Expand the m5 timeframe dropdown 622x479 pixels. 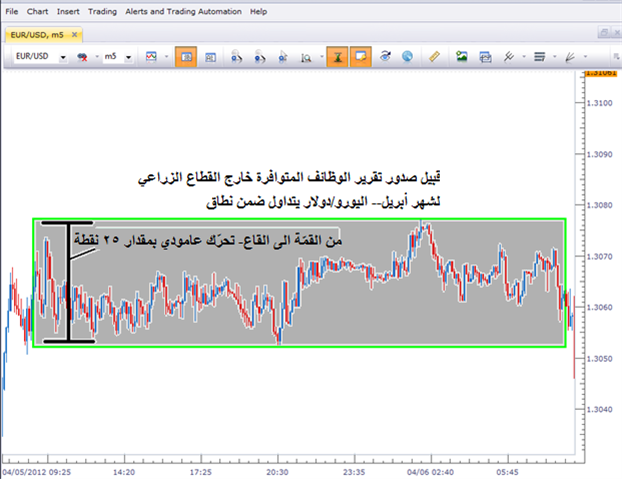point(129,57)
